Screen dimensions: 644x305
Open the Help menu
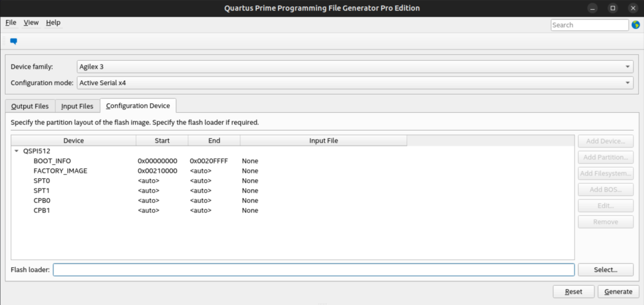point(53,23)
